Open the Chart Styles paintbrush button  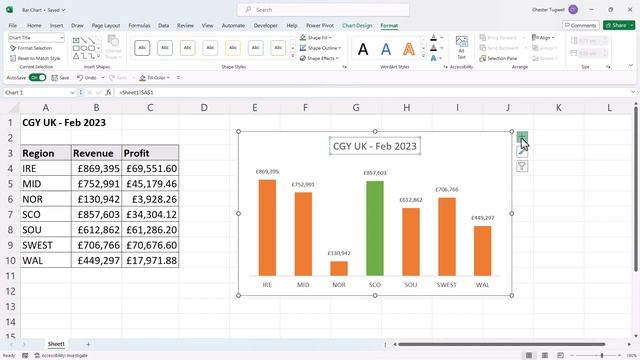522,151
